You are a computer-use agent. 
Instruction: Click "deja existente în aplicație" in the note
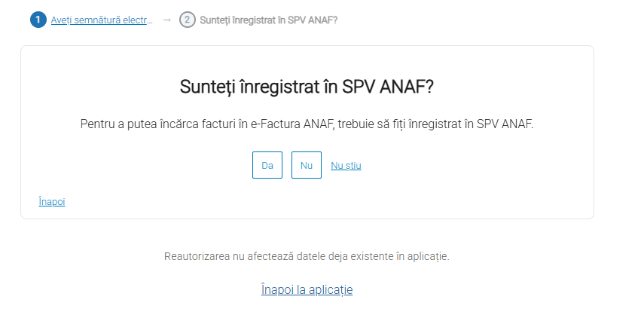tap(387, 256)
